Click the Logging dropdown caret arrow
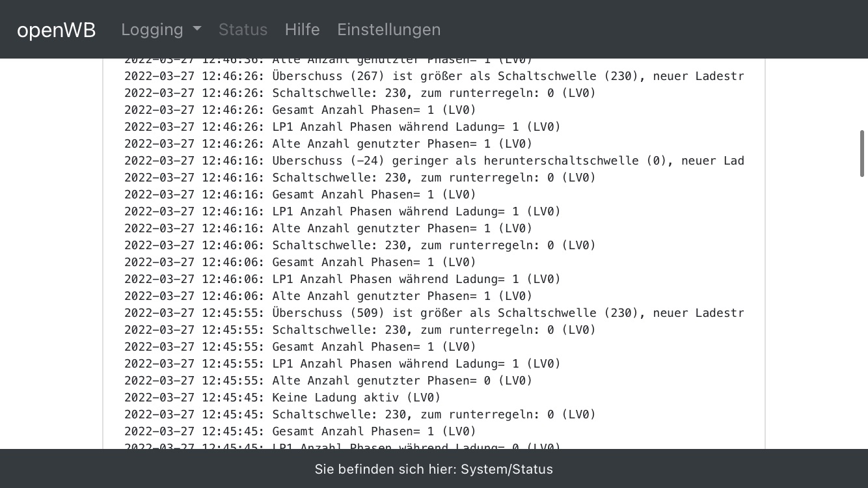This screenshot has width=868, height=488. tap(197, 29)
